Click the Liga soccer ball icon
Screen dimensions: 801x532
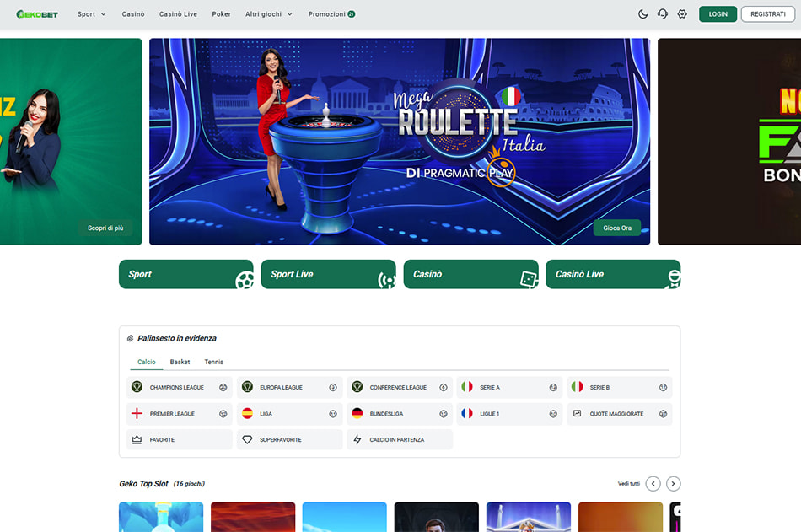[333, 414]
